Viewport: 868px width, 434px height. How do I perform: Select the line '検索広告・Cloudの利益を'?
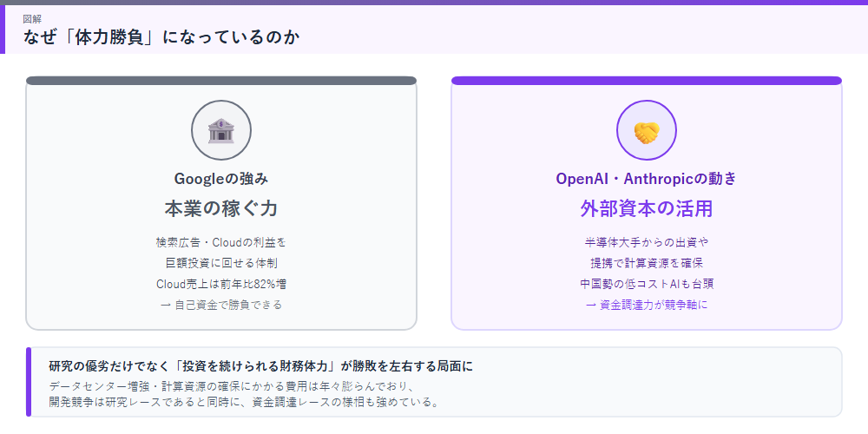(x=220, y=242)
